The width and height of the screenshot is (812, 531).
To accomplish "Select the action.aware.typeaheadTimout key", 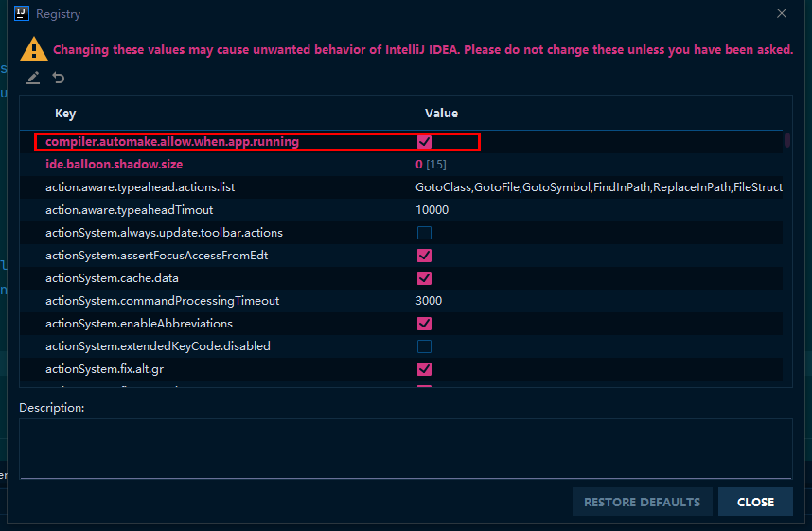I will tap(129, 210).
